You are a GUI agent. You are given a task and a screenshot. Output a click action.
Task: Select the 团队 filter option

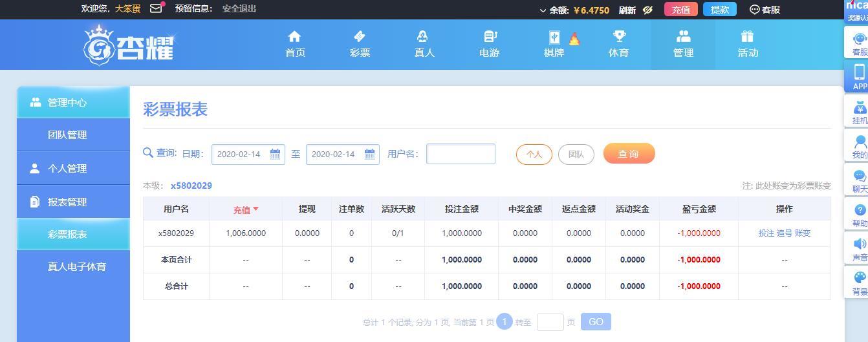(576, 155)
